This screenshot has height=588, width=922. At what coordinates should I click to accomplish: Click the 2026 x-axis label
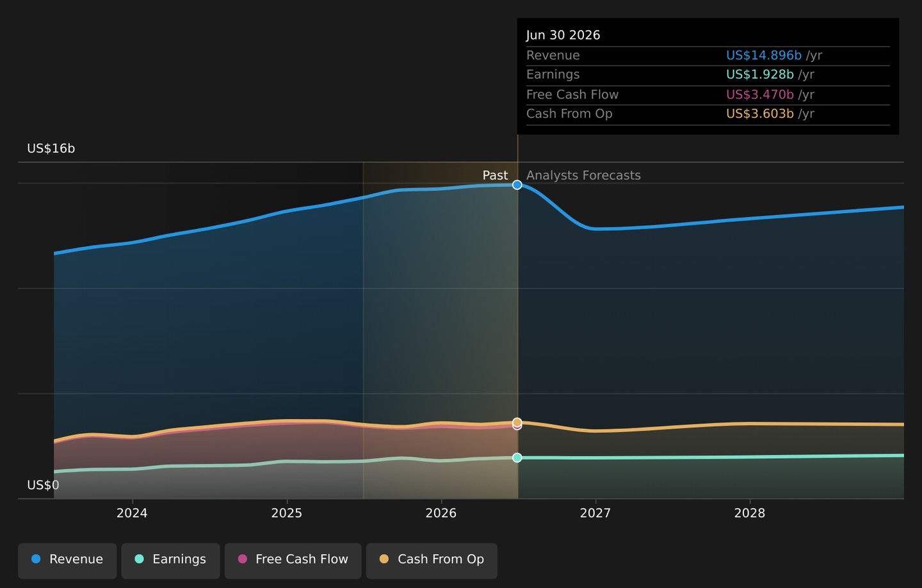tap(441, 513)
